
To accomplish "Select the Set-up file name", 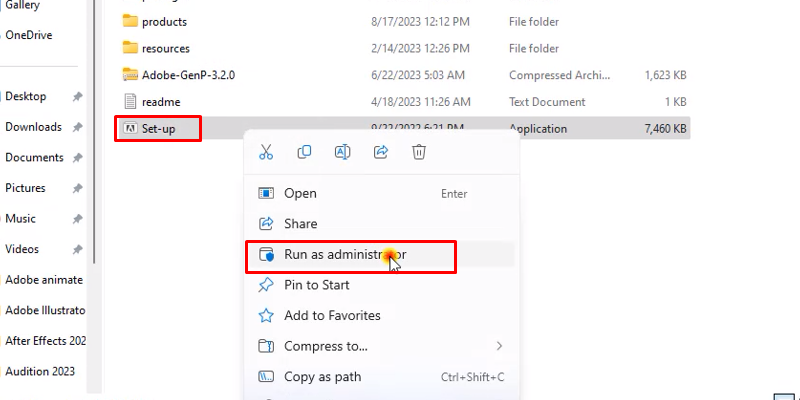I will coord(159,129).
